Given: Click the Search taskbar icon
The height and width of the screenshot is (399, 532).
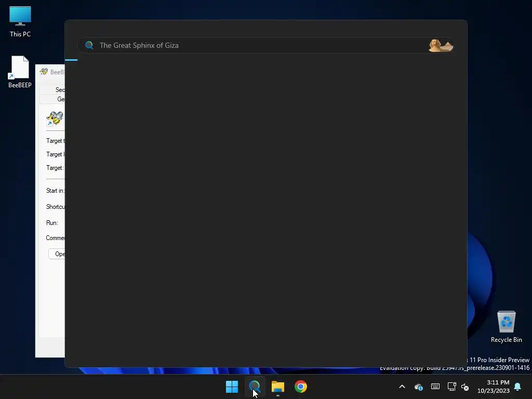Looking at the screenshot, I should pyautogui.click(x=255, y=387).
